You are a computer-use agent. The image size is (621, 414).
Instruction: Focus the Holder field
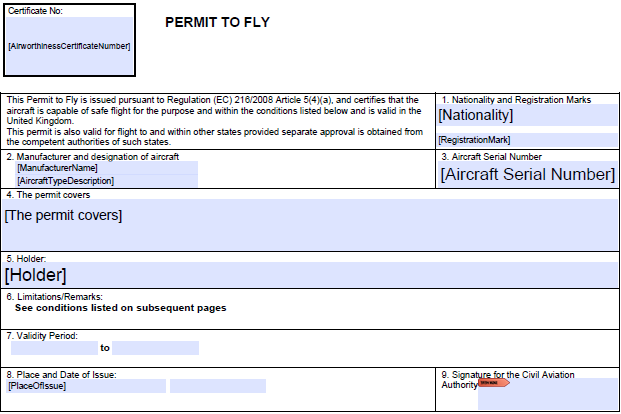click(310, 275)
